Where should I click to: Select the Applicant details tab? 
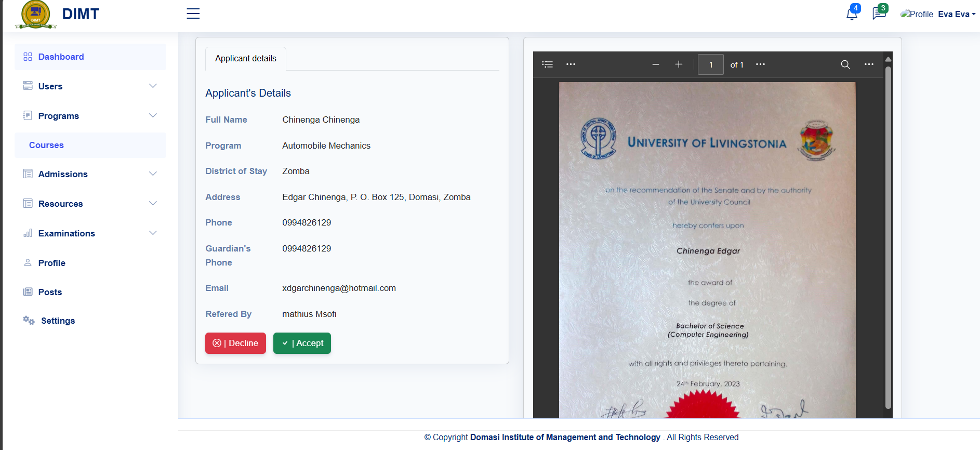(246, 59)
